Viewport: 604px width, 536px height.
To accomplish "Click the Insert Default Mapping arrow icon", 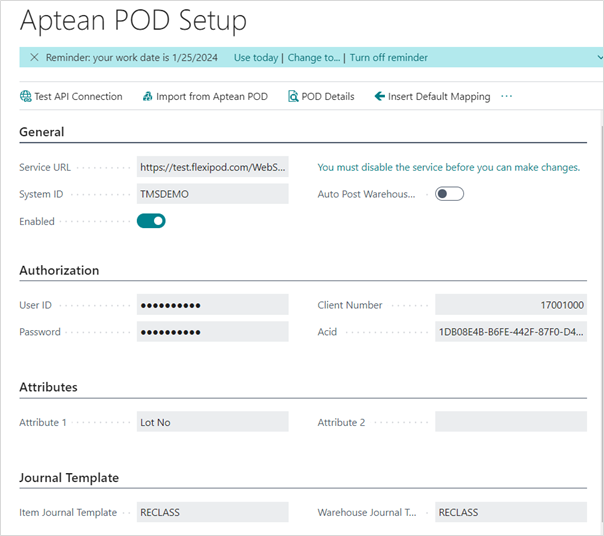I will point(379,97).
